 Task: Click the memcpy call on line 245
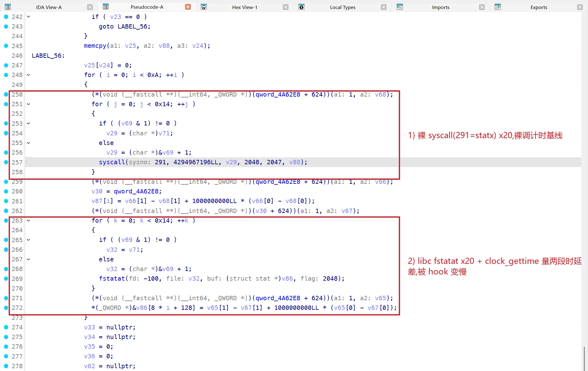point(95,46)
